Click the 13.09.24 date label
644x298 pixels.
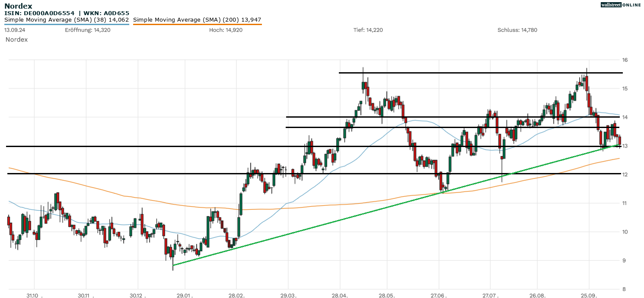(x=14, y=30)
